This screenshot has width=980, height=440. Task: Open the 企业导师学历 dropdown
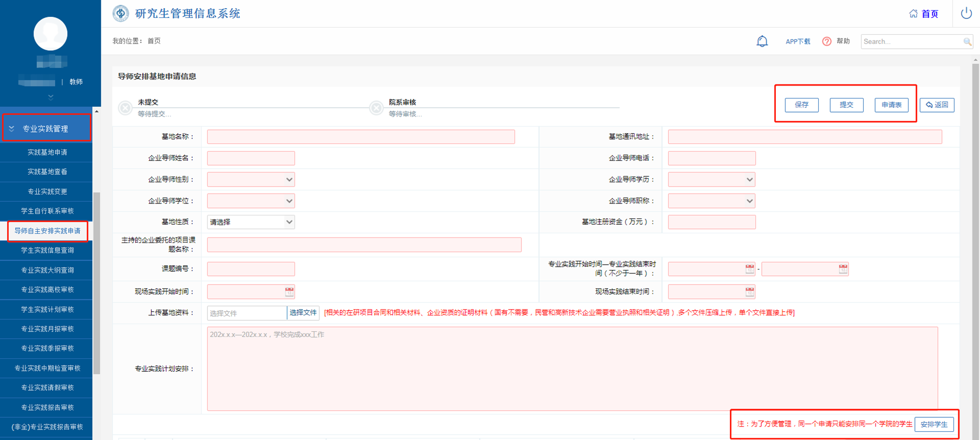coord(711,180)
